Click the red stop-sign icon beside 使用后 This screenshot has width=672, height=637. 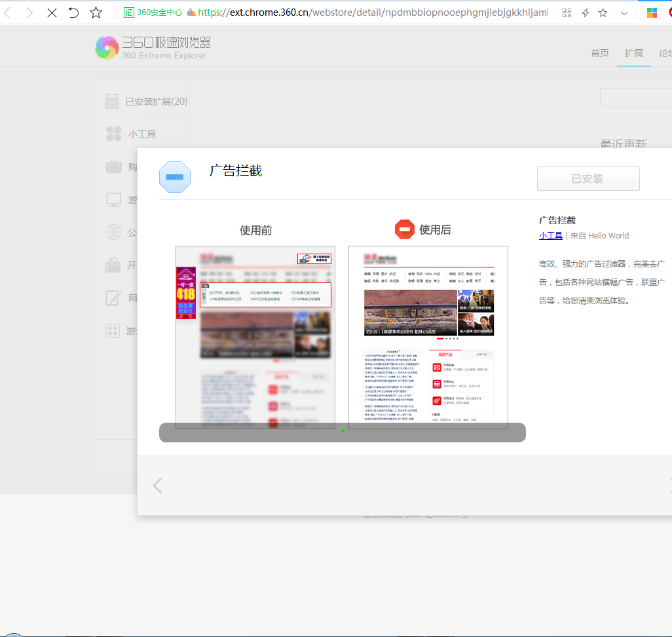click(x=404, y=229)
